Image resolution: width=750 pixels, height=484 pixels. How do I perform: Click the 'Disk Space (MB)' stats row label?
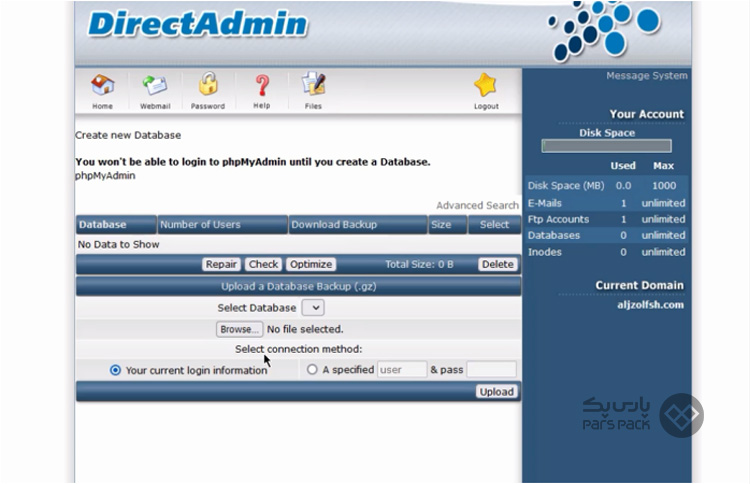[566, 186]
